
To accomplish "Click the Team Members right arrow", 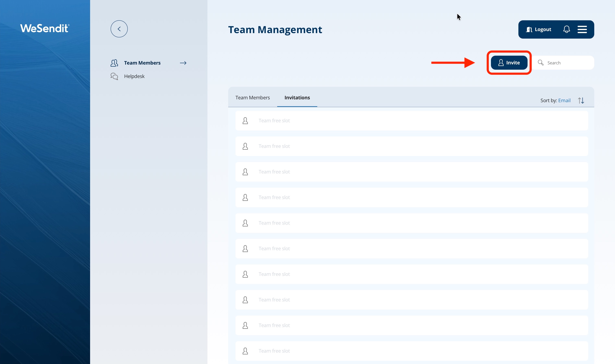I will click(183, 63).
